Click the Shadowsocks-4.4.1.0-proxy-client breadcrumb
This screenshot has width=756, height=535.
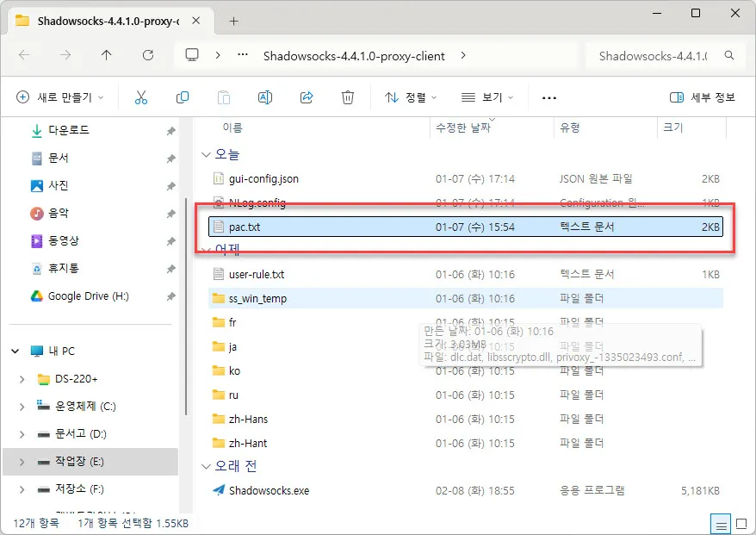click(354, 56)
